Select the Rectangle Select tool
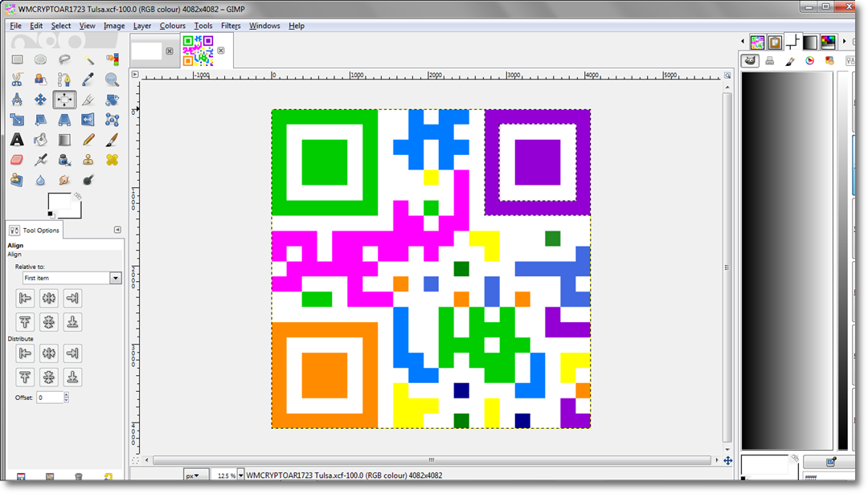Viewport: 868px width, 494px height. [17, 59]
